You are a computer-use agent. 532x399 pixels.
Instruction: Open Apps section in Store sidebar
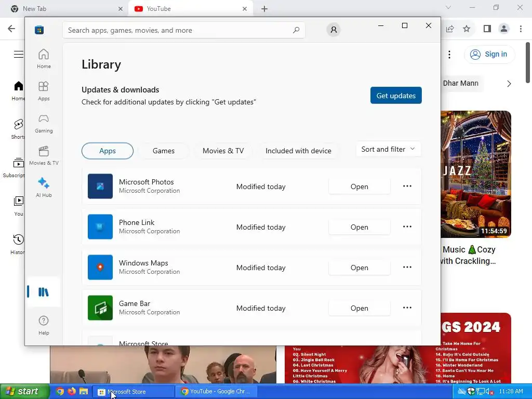[44, 91]
